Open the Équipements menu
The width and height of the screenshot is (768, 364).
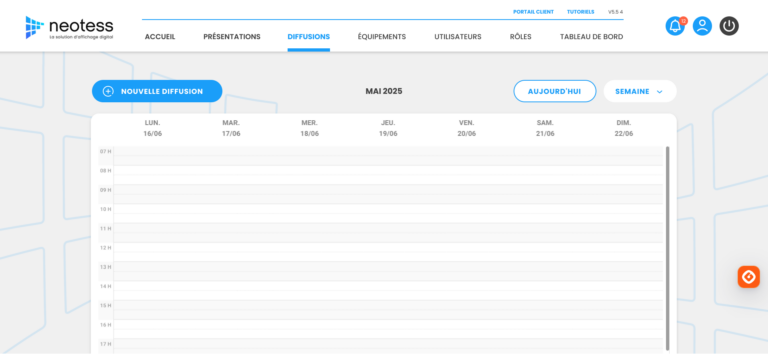click(382, 37)
